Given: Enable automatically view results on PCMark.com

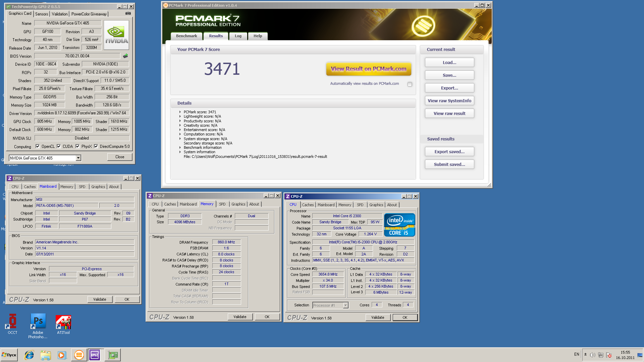Looking at the screenshot, I should (x=410, y=84).
